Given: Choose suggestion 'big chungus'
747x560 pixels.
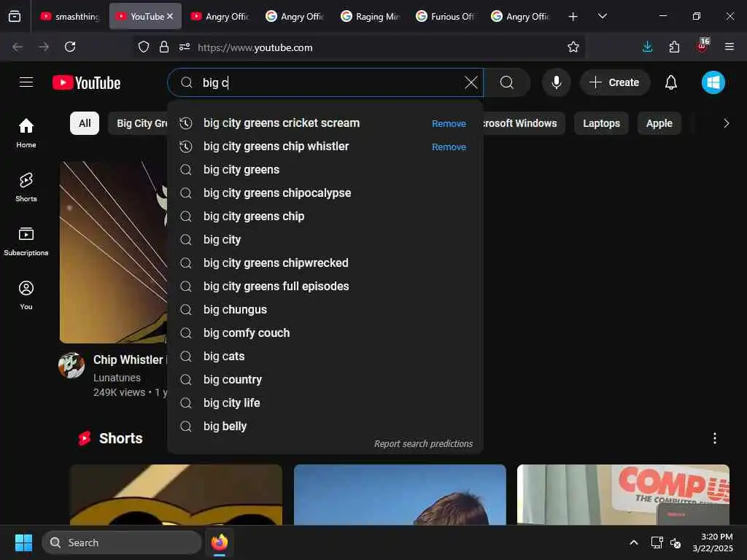Looking at the screenshot, I should 325,309.
